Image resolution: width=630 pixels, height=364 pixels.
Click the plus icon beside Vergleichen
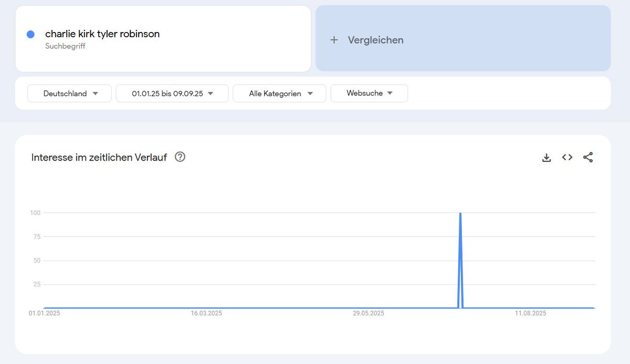[334, 40]
